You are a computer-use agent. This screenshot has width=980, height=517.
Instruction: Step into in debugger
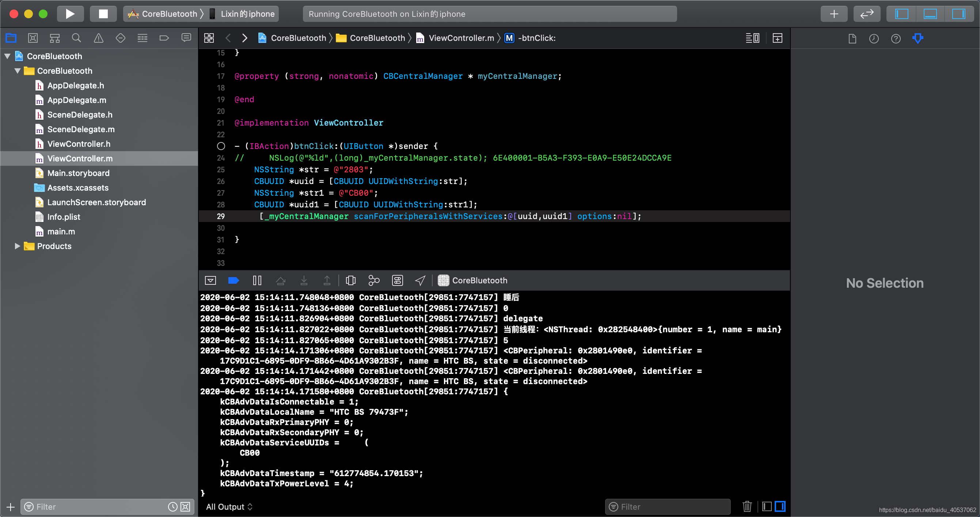tap(304, 280)
